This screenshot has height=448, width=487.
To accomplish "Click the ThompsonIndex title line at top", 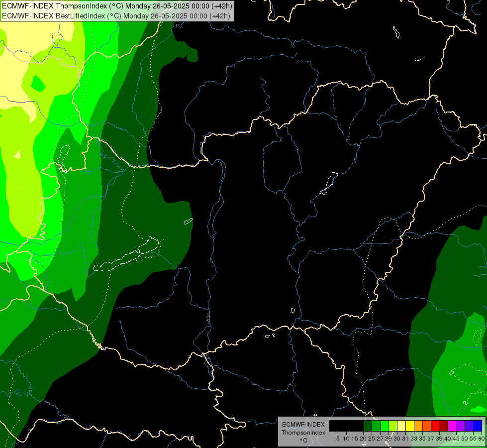I will pyautogui.click(x=117, y=6).
